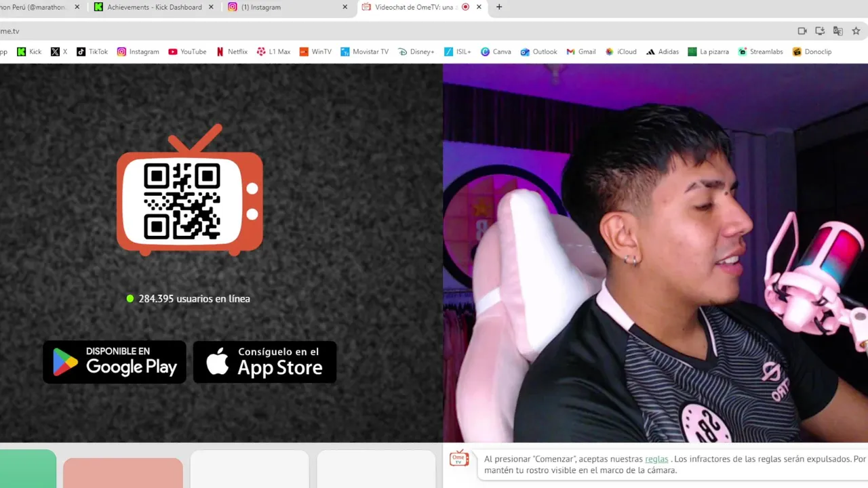The height and width of the screenshot is (488, 868).
Task: Click the camera permission icon in address bar
Action: (802, 31)
